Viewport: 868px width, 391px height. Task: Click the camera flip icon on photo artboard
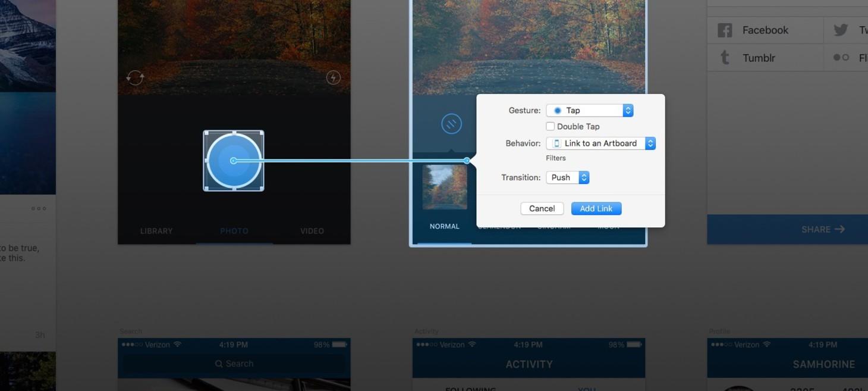136,77
